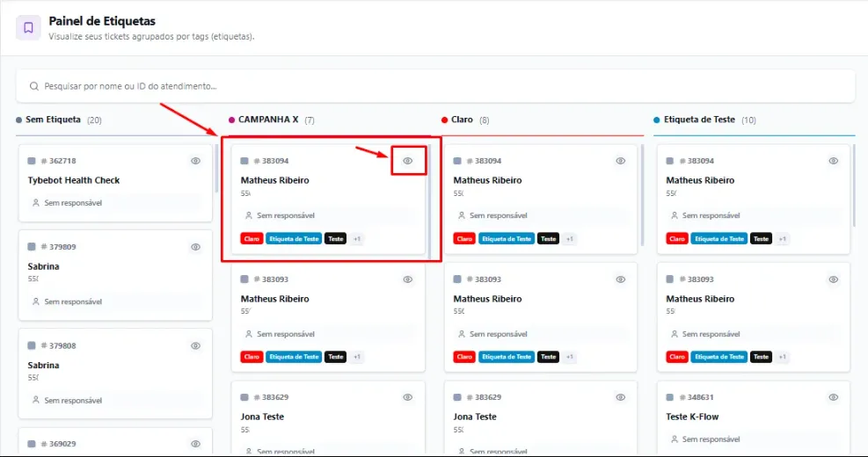Click Sem responsável on 383093 in Claro column
This screenshot has height=457, width=868.
pyautogui.click(x=499, y=334)
